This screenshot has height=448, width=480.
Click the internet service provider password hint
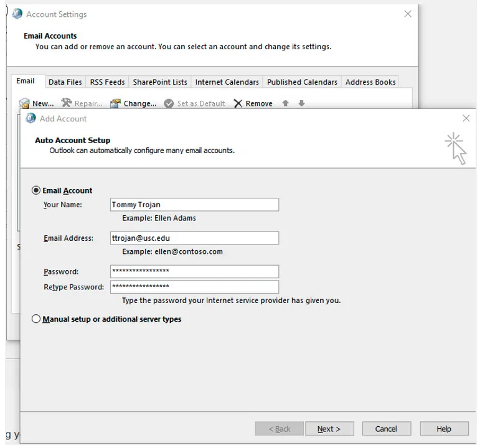point(231,301)
